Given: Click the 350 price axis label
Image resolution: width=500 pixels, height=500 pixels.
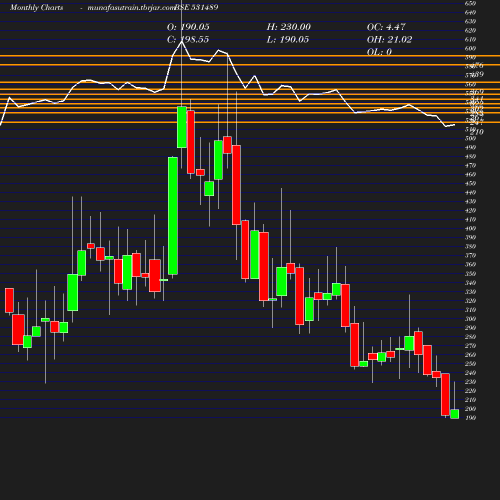Looking at the screenshot, I should pyautogui.click(x=470, y=274).
